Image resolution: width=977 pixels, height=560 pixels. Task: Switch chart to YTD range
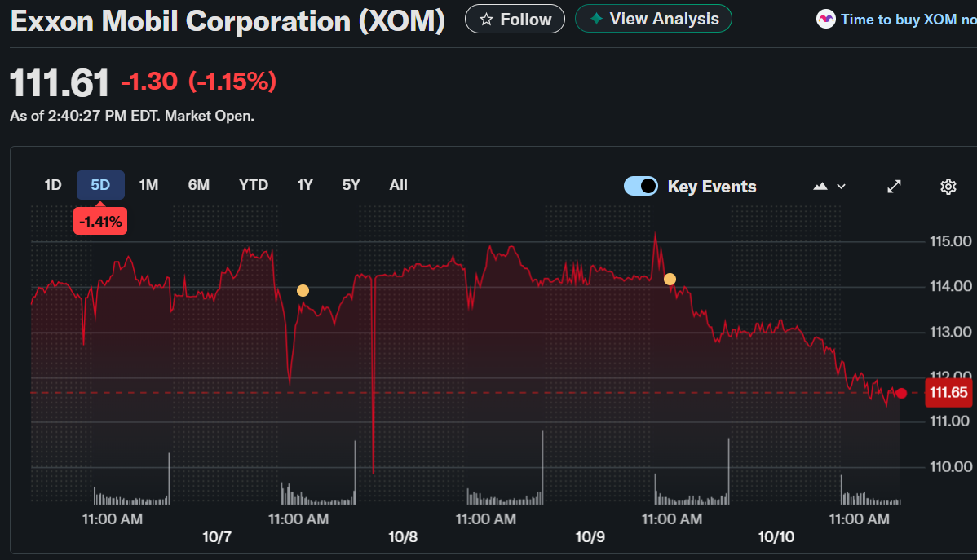pos(254,185)
